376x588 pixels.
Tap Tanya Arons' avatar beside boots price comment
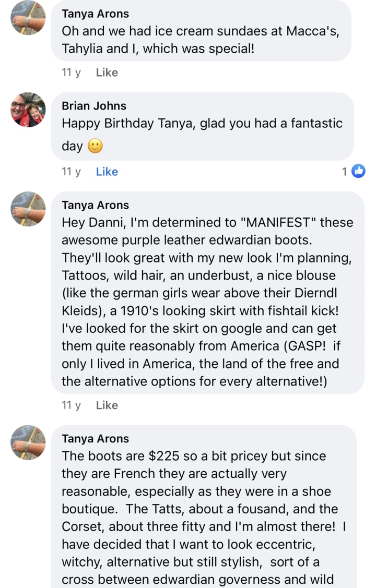coord(28,443)
